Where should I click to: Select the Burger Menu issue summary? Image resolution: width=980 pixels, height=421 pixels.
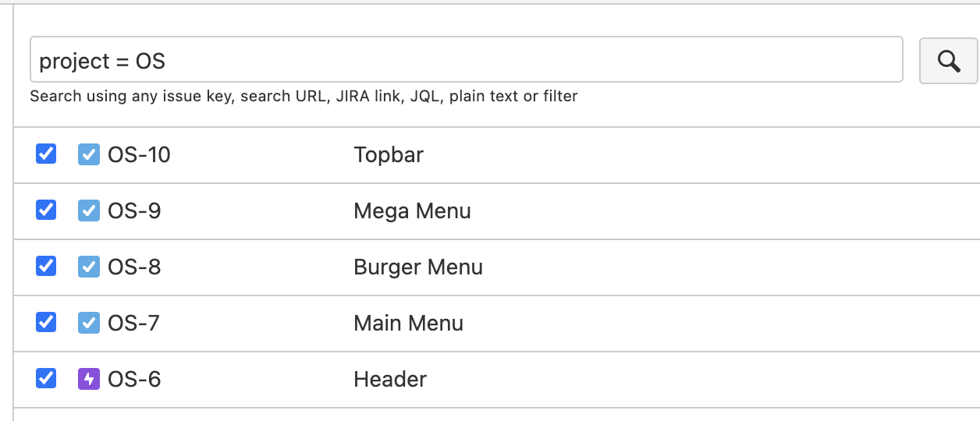click(418, 267)
